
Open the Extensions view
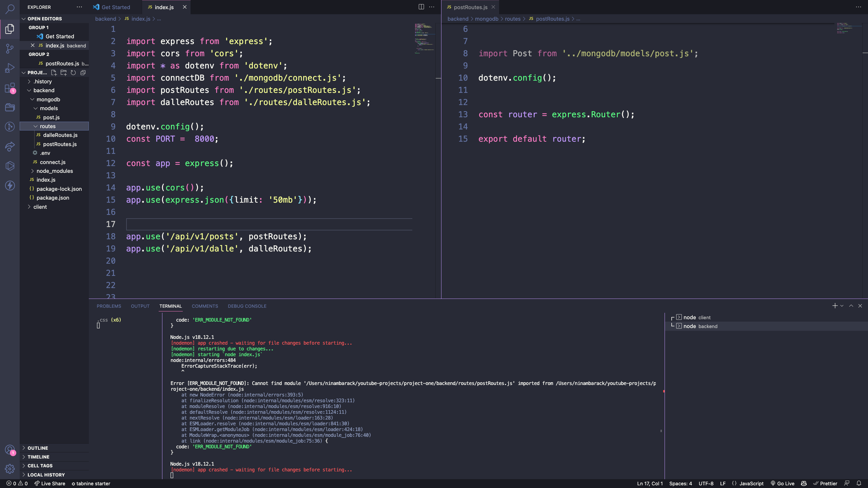9,87
